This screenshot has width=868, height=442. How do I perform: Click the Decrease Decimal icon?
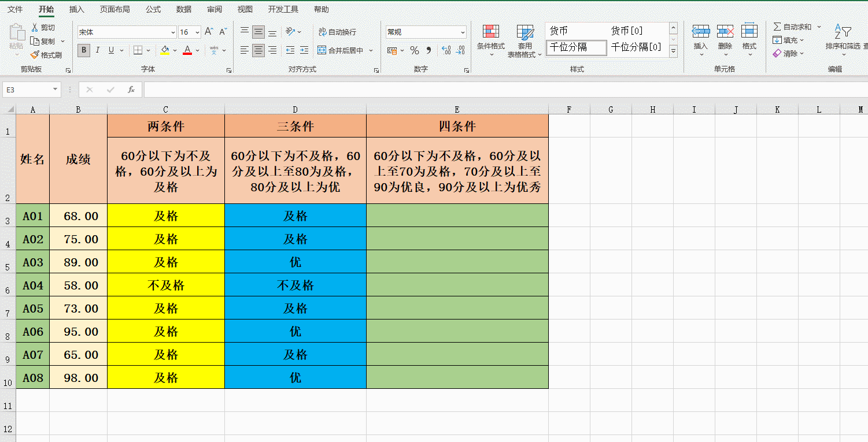[x=460, y=50]
